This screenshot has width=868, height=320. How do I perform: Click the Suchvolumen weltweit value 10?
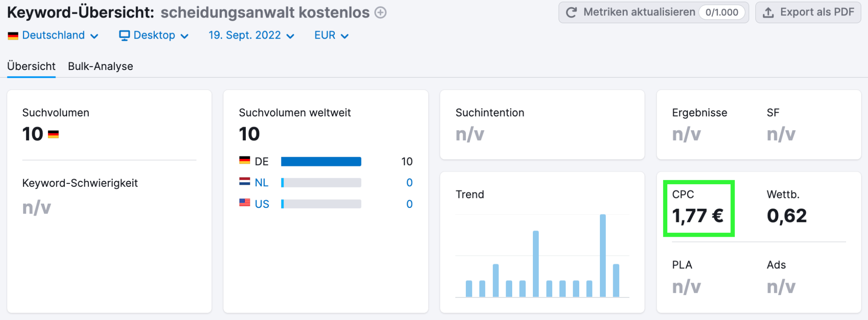click(x=249, y=134)
